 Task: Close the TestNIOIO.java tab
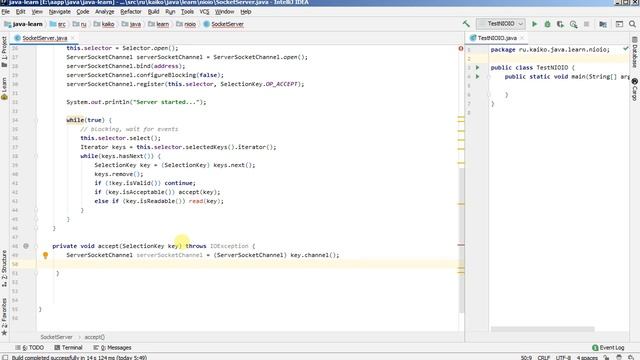point(522,38)
